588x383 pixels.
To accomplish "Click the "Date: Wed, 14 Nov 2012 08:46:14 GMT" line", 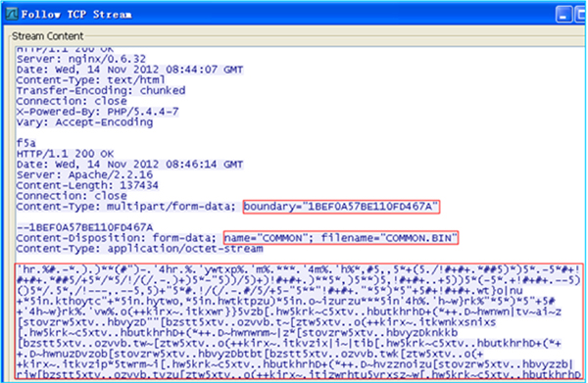I will pos(129,165).
